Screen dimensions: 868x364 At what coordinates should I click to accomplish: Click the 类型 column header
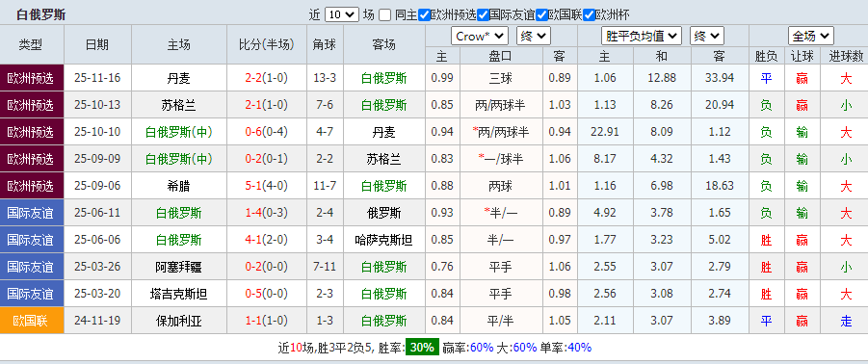32,45
